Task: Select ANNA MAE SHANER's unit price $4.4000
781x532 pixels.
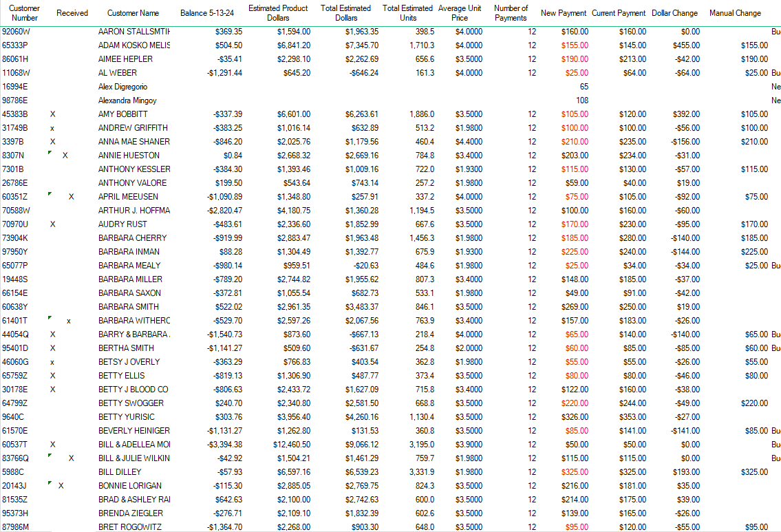Action: [469, 142]
